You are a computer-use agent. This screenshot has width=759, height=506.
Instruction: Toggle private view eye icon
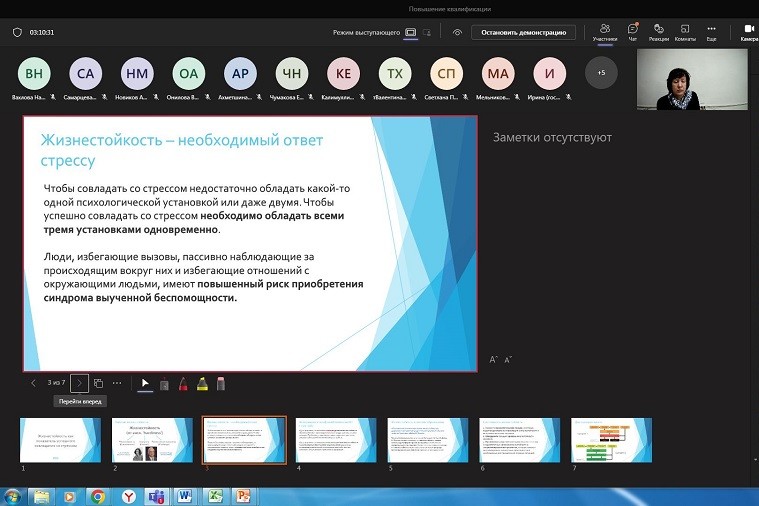click(x=457, y=32)
